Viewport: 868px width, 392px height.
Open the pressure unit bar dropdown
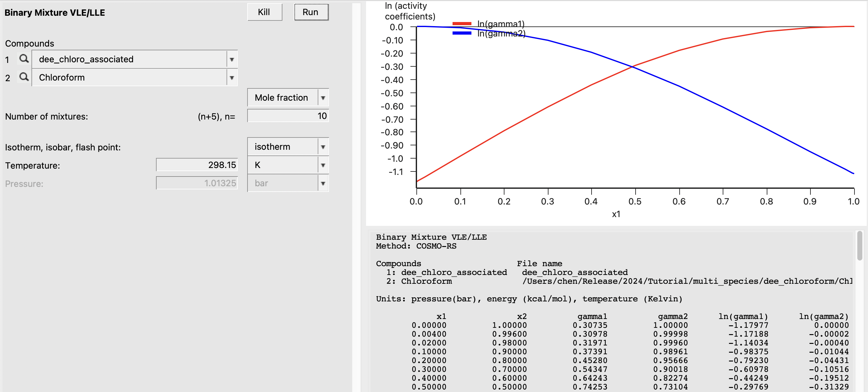323,183
